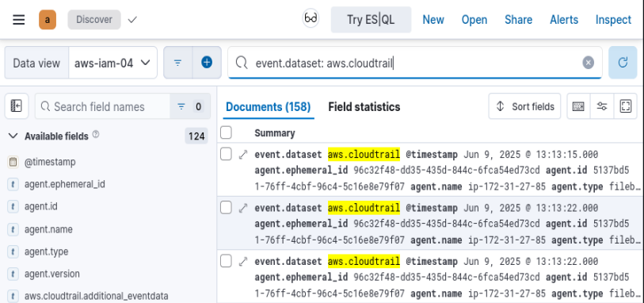Expand the 13:13:15.000 document details
Image resolution: width=644 pixels, height=303 pixels.
[243, 155]
